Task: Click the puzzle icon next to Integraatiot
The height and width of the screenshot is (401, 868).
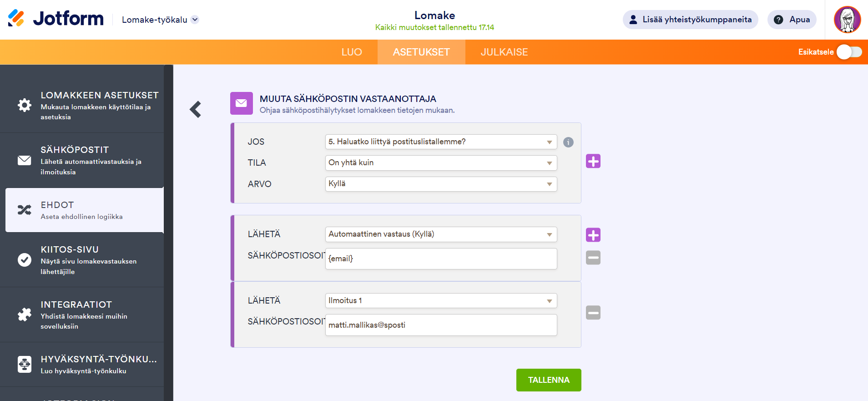Action: [25, 315]
